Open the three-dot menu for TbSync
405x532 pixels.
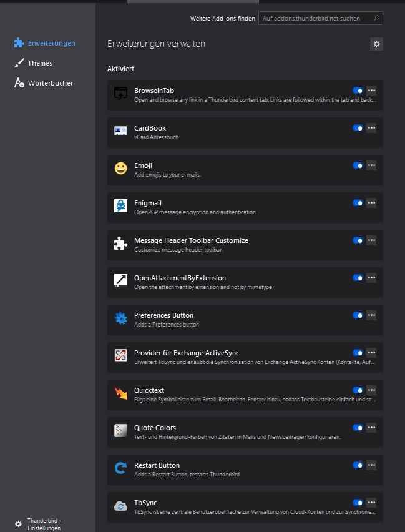[x=371, y=503]
